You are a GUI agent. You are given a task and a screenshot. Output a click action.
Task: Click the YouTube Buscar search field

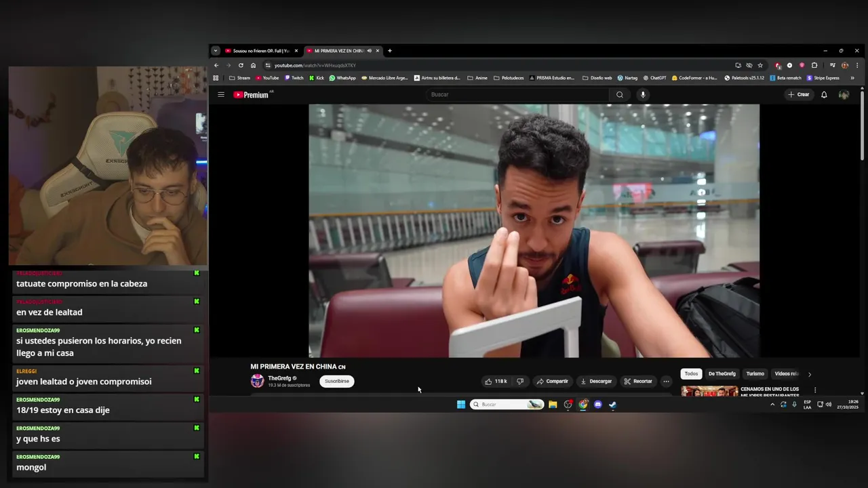pos(519,95)
